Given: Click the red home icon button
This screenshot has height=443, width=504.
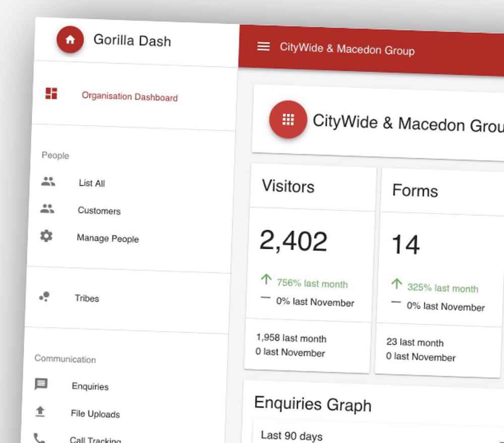Looking at the screenshot, I should (70, 39).
